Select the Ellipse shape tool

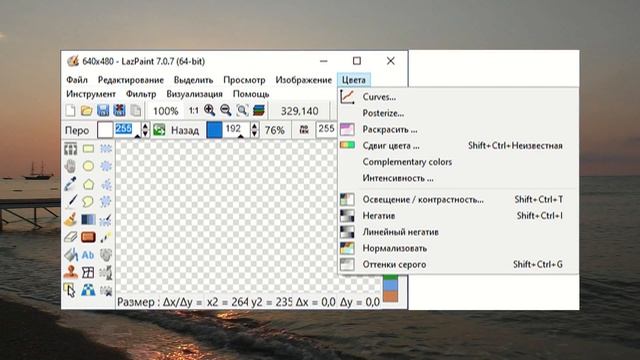click(x=88, y=166)
